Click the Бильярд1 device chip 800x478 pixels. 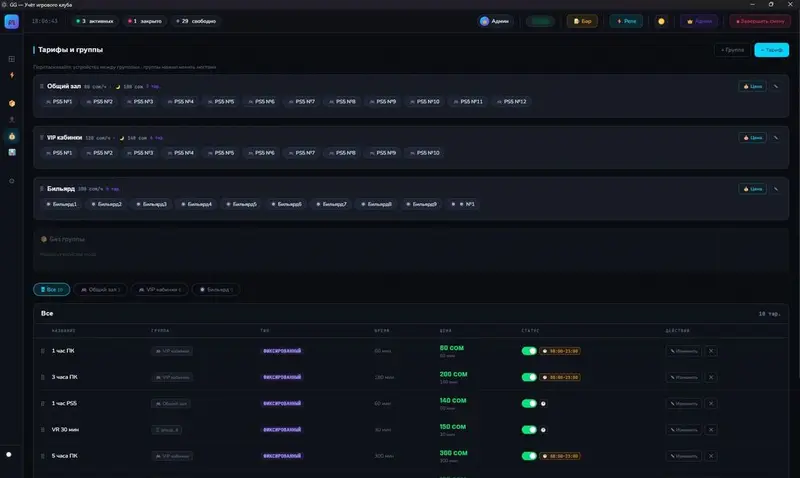click(x=61, y=204)
